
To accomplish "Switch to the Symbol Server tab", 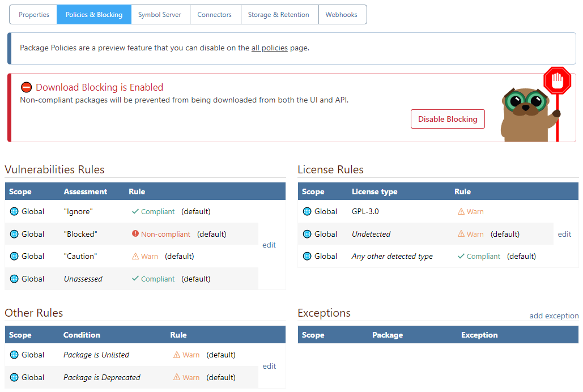I will click(160, 15).
